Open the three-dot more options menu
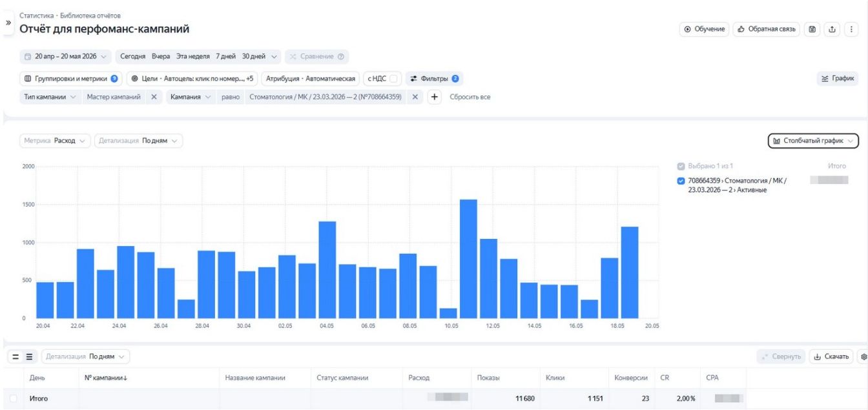Screen dimensions: 868x410 pyautogui.click(x=852, y=30)
